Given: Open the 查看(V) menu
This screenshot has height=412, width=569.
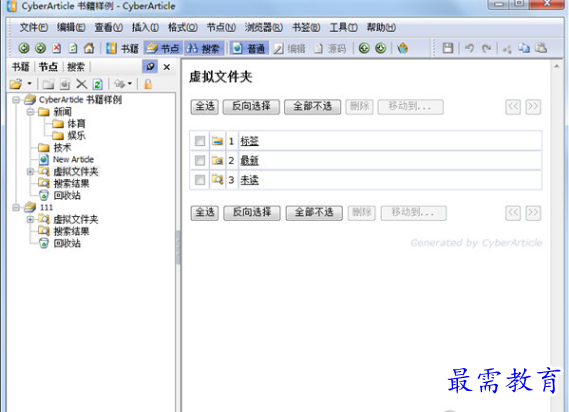Looking at the screenshot, I should coord(109,27).
